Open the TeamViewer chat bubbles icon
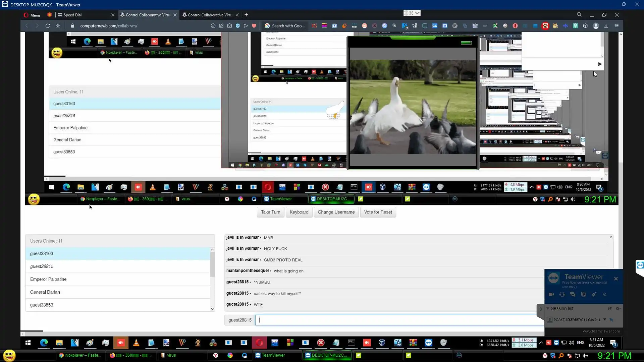Screen dimensions: 644x362 [573, 294]
